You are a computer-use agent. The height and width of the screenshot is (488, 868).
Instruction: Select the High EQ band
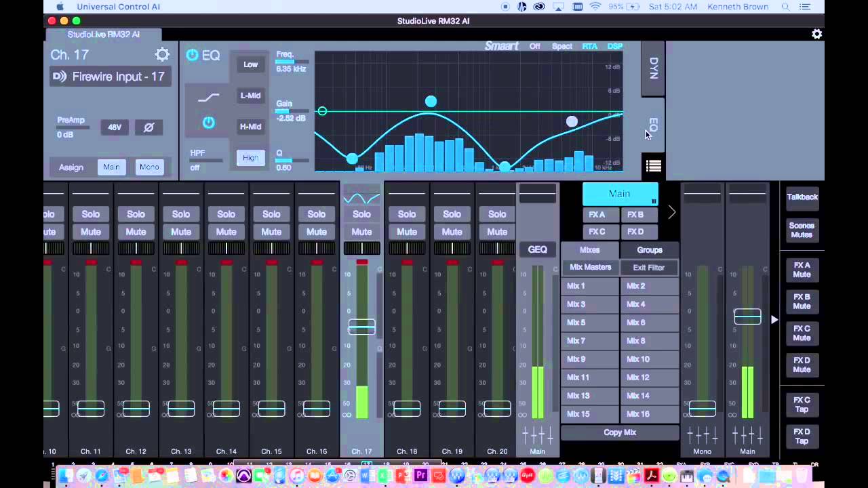250,158
